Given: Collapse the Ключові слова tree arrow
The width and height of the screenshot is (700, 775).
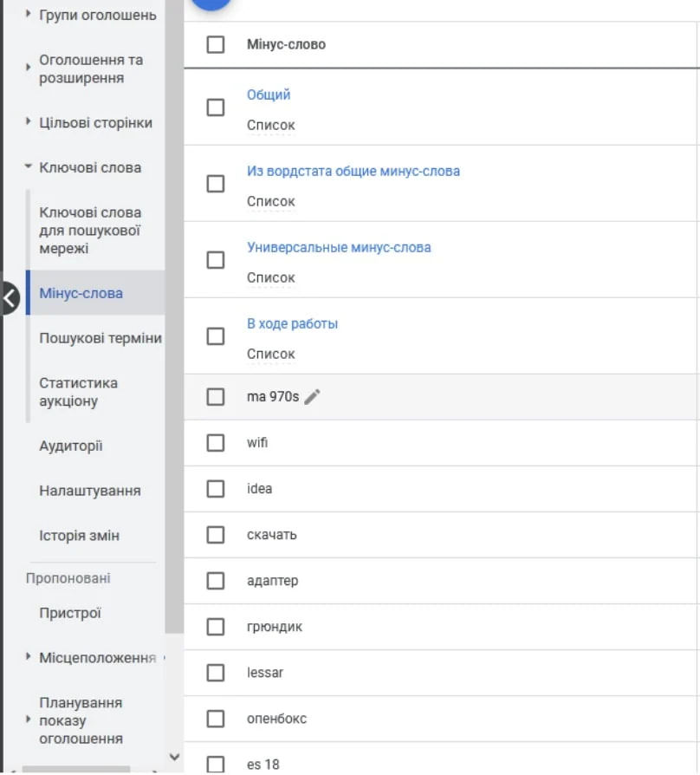Looking at the screenshot, I should pyautogui.click(x=29, y=166).
